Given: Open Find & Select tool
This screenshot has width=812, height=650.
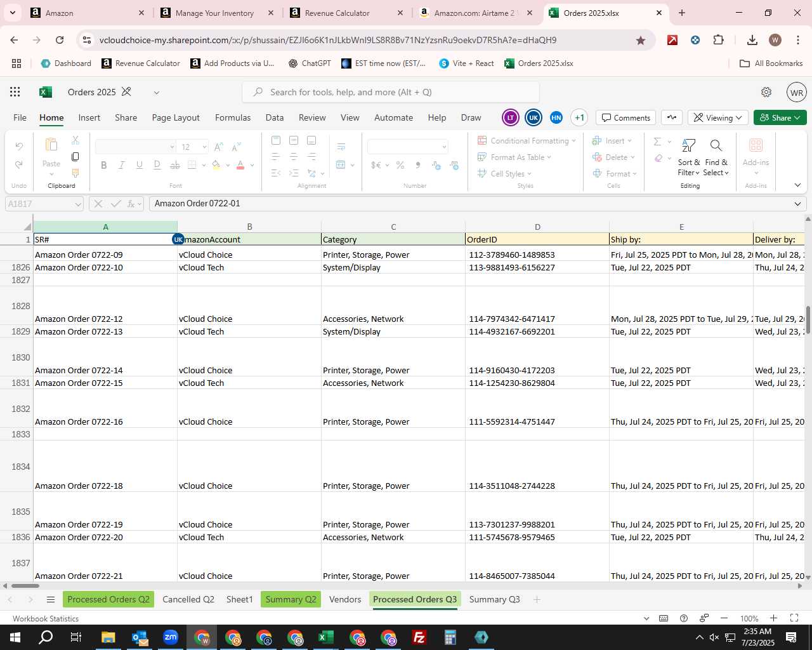Looking at the screenshot, I should pyautogui.click(x=716, y=157).
